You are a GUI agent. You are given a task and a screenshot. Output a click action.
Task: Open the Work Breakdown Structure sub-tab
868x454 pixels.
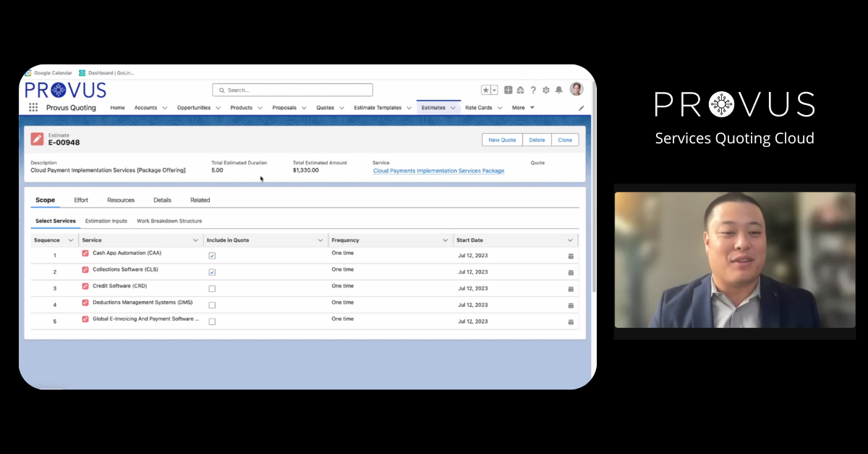click(169, 221)
